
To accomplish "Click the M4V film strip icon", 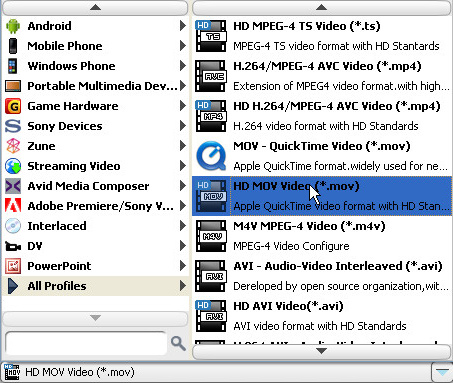I will [211, 236].
